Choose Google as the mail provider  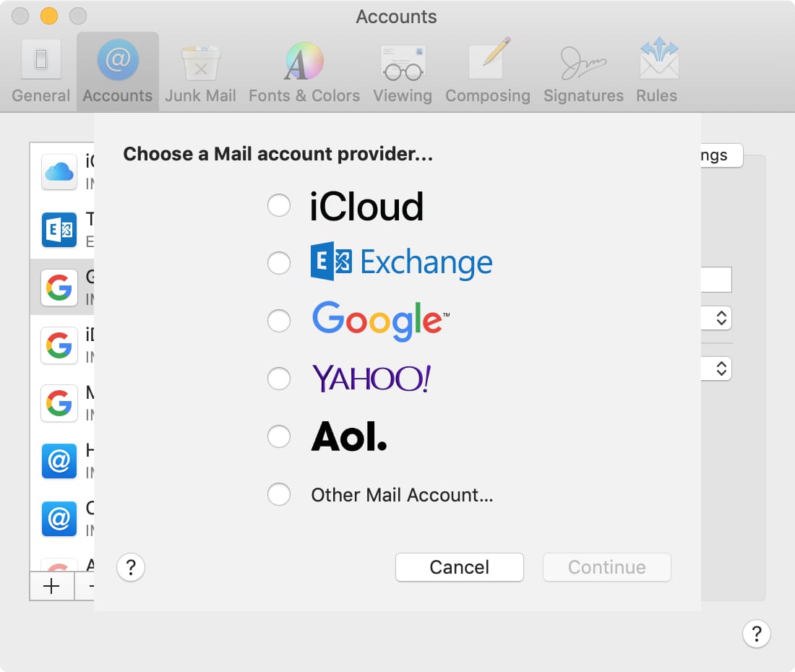pyautogui.click(x=279, y=321)
